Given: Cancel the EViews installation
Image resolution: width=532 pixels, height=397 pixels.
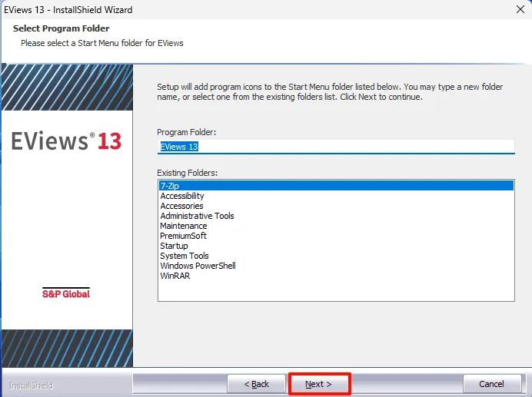Looking at the screenshot, I should click(492, 384).
